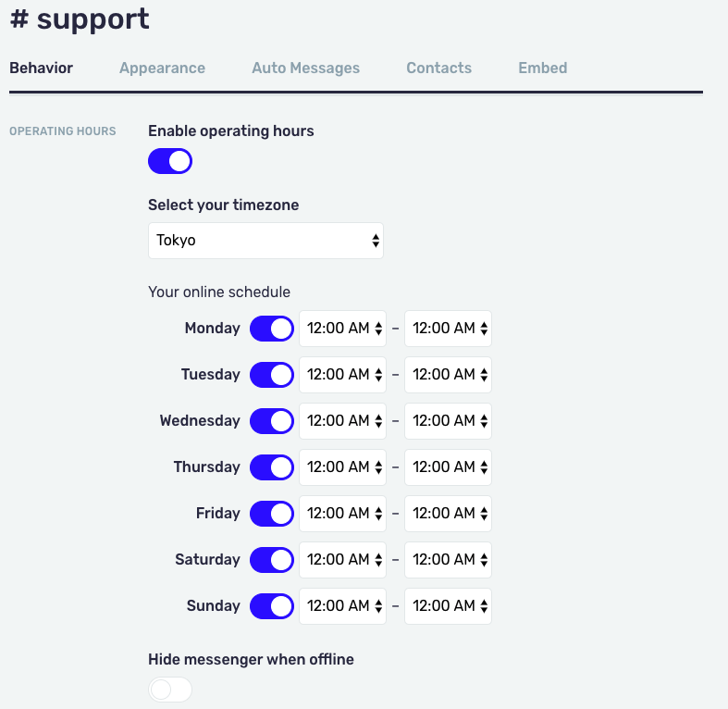Open the Tokyo timezone dropdown
The height and width of the screenshot is (709, 728).
265,241
